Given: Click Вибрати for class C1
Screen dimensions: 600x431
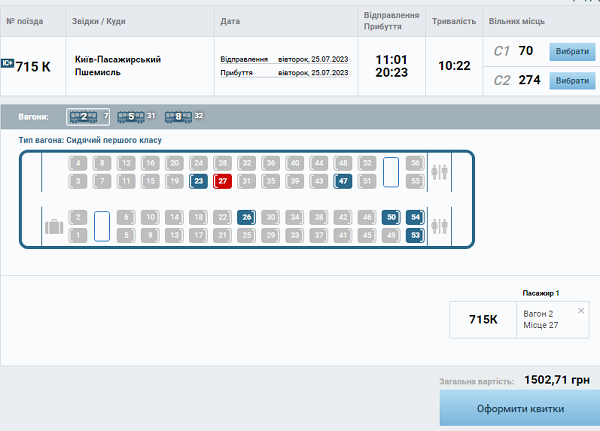Looking at the screenshot, I should click(571, 51).
